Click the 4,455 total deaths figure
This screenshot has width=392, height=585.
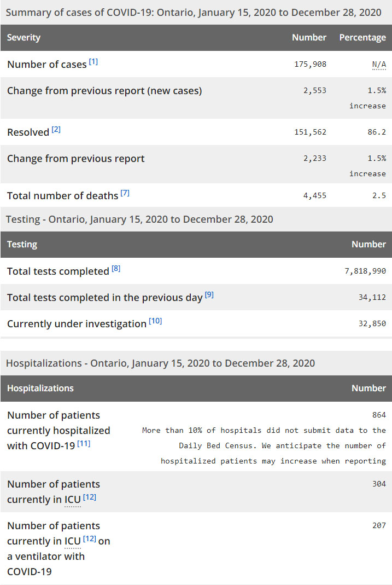click(315, 196)
